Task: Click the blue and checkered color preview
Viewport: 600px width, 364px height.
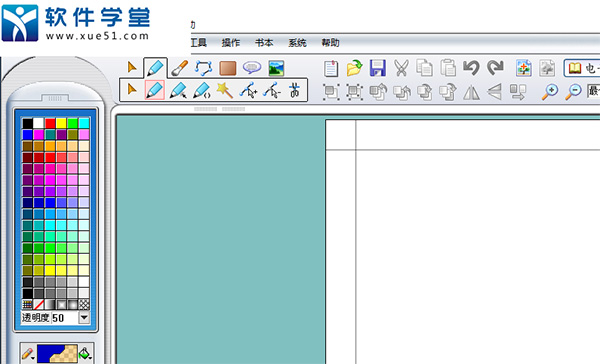Action: pos(57,354)
